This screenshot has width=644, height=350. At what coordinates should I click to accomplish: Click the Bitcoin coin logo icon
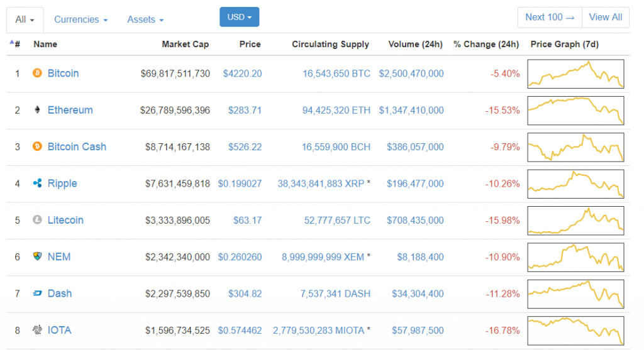[x=37, y=73]
